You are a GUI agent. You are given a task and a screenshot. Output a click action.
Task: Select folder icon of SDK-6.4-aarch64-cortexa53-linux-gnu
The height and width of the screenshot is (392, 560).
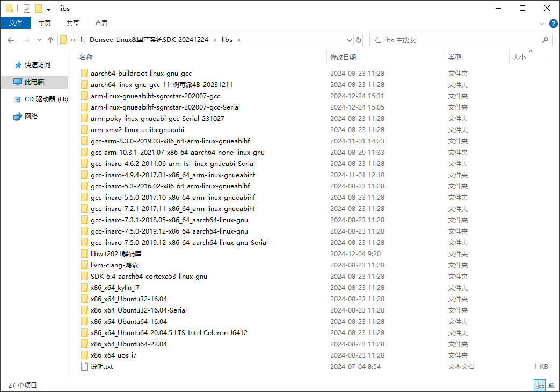[84, 276]
